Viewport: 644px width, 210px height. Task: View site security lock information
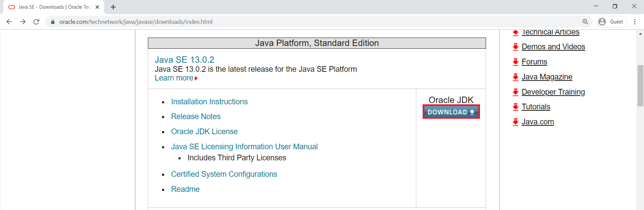[53, 22]
